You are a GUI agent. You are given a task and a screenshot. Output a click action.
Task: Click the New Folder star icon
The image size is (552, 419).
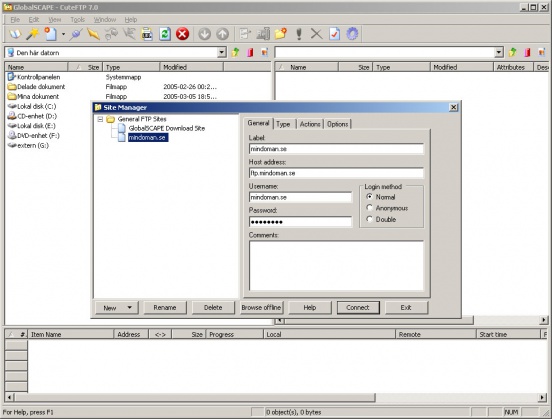[281, 34]
